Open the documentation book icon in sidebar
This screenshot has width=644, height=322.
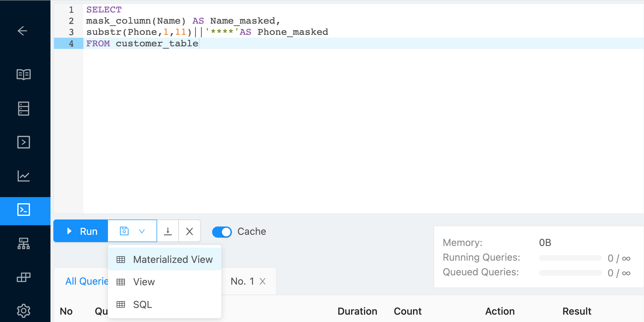24,75
